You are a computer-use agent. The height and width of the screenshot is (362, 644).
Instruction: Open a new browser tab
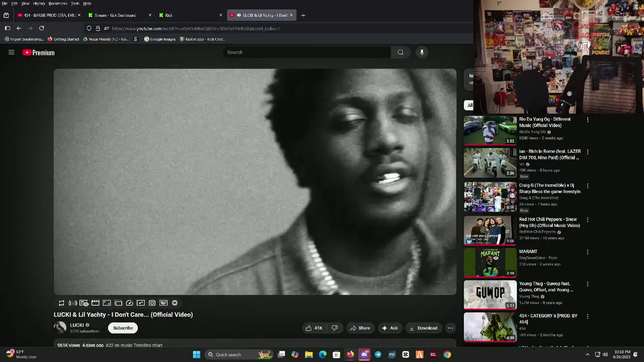[x=303, y=15]
